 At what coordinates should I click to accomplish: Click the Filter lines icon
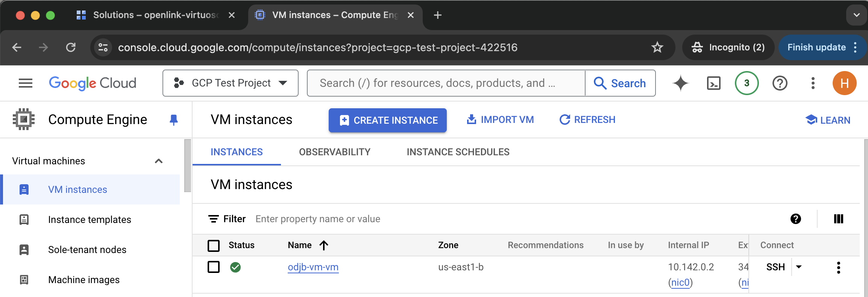click(x=214, y=219)
